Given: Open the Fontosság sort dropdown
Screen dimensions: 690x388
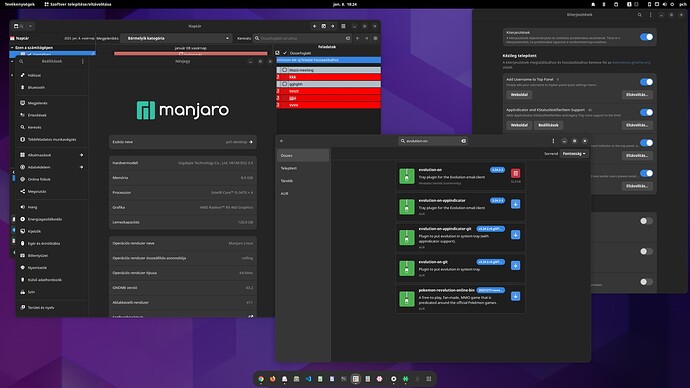Looking at the screenshot, I should [574, 154].
